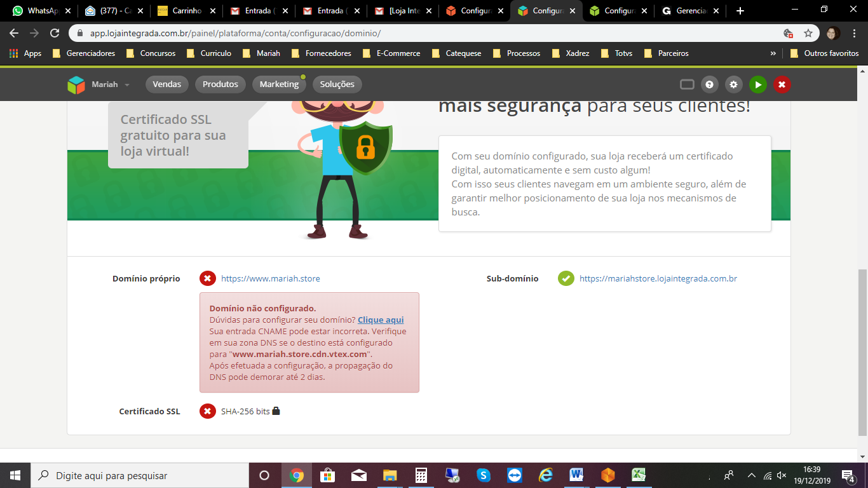868x488 pixels.
Task: Open the Apps bookmarks shortcut
Action: point(25,53)
